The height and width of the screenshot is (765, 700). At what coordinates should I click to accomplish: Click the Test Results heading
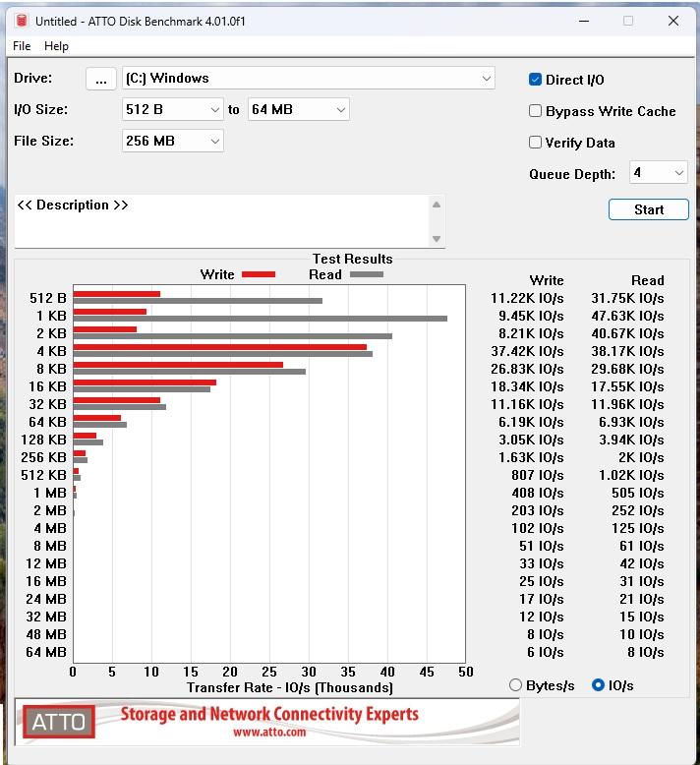[353, 259]
